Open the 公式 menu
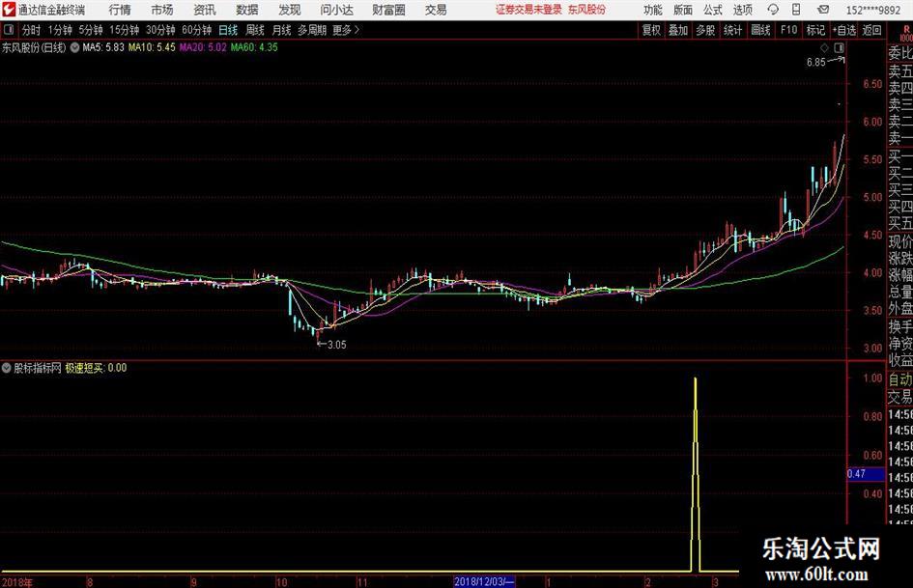 pyautogui.click(x=713, y=10)
